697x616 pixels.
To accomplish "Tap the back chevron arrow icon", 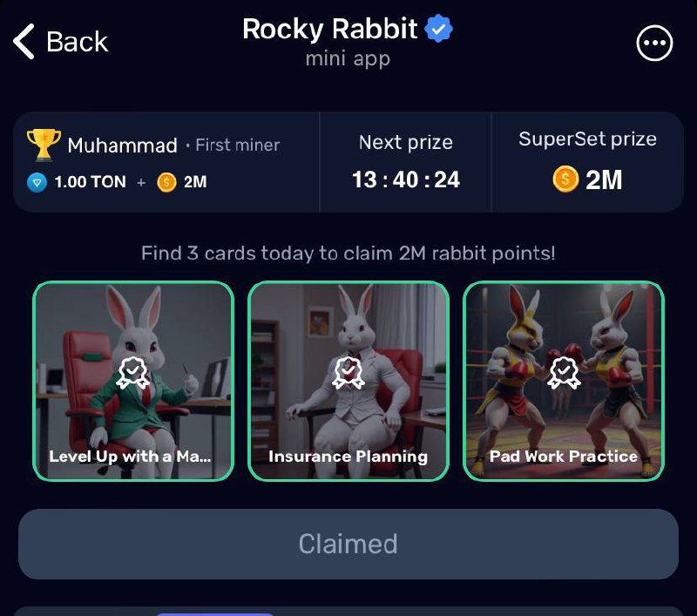I will tap(24, 41).
